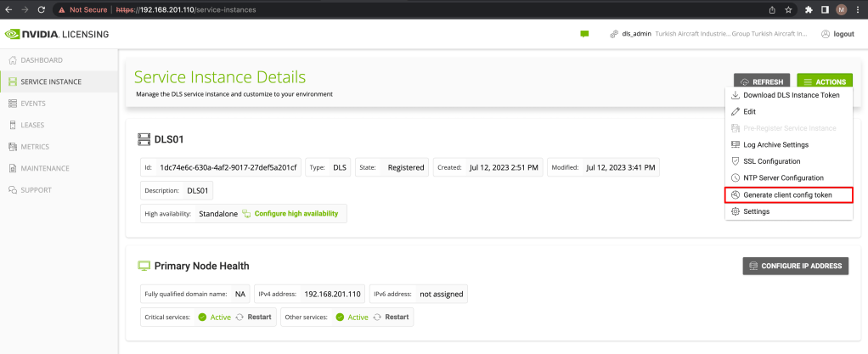The image size is (868, 354).
Task: Go to Events in the sidebar
Action: point(32,104)
